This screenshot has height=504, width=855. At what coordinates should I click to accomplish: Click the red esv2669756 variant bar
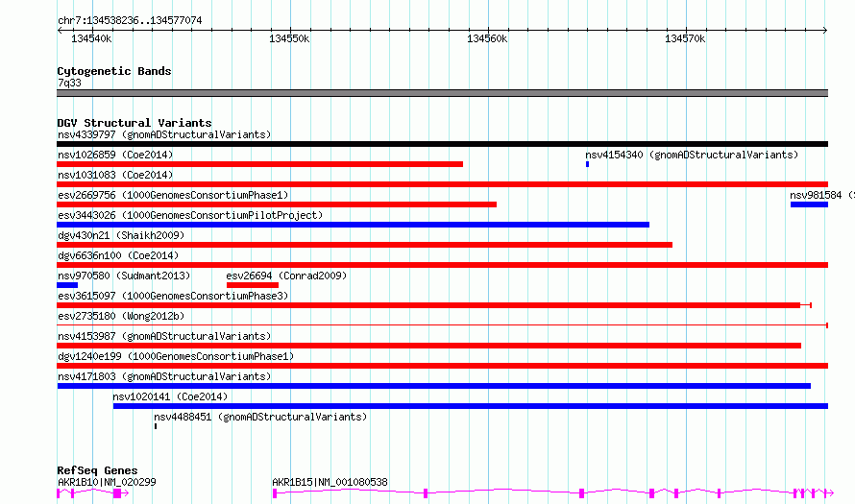[x=277, y=204]
